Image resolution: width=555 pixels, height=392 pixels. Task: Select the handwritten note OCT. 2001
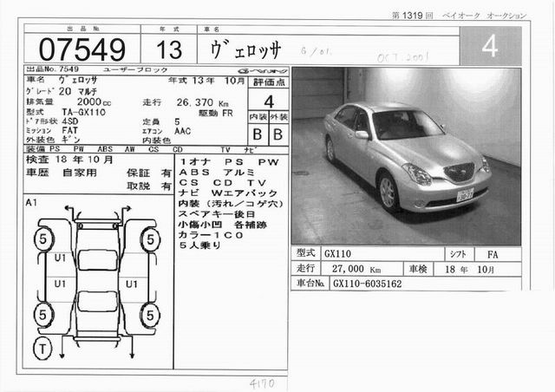point(403,57)
